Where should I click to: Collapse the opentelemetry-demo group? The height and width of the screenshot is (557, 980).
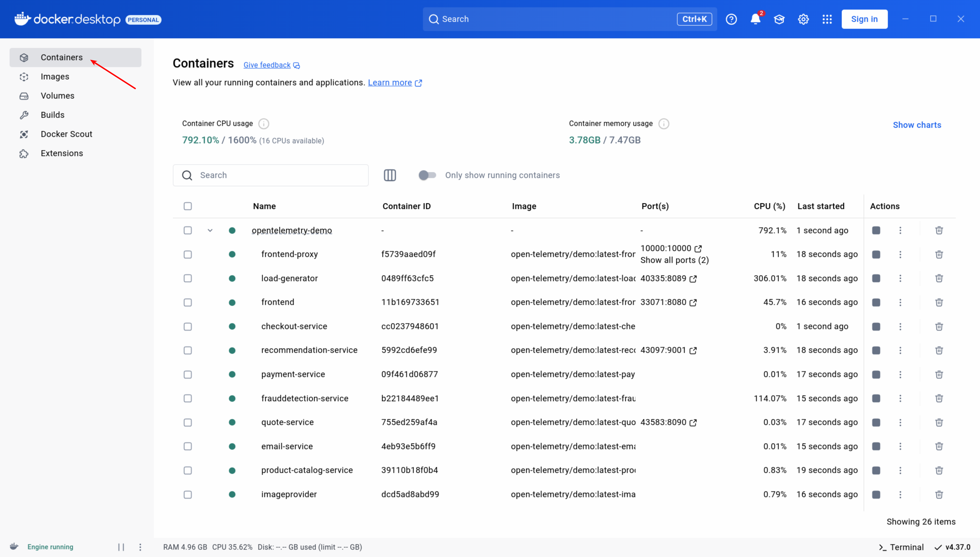(210, 230)
